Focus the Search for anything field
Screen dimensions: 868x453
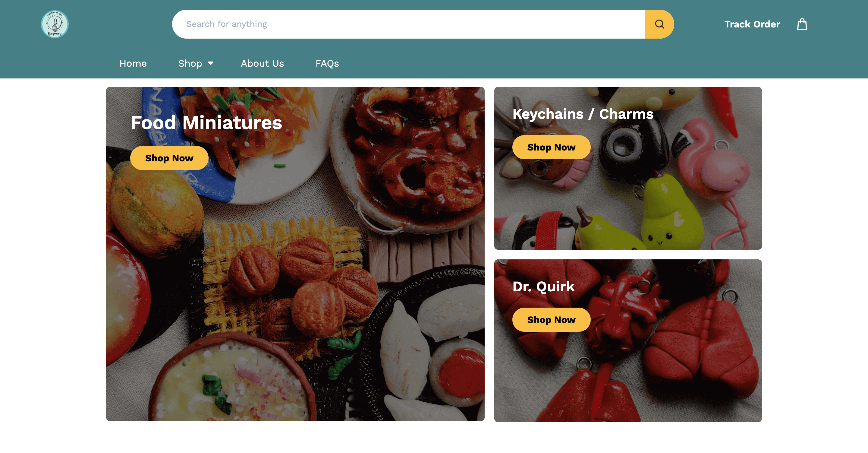pyautogui.click(x=409, y=24)
